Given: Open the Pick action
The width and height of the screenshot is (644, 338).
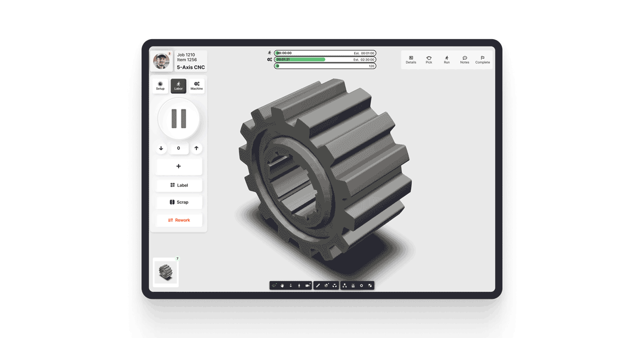Looking at the screenshot, I should tap(428, 59).
